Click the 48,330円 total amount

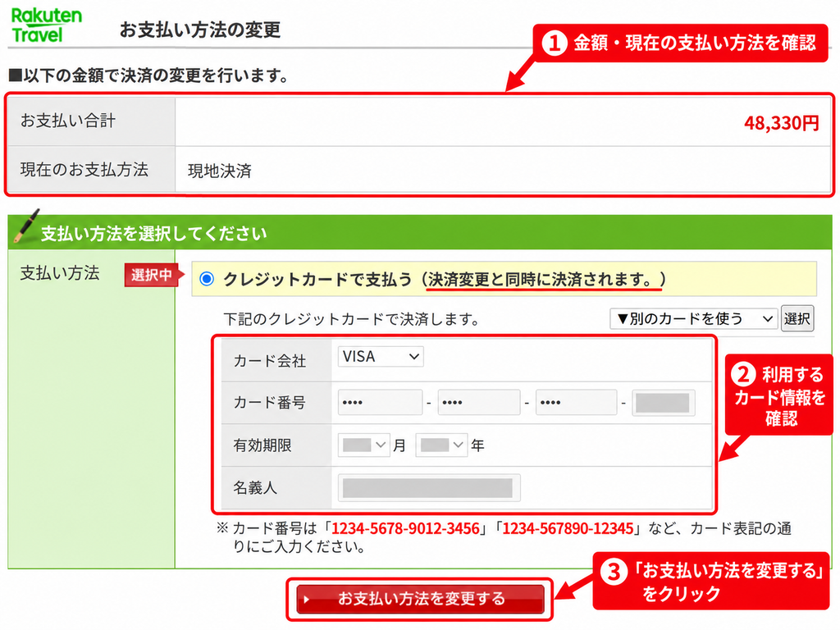781,123
